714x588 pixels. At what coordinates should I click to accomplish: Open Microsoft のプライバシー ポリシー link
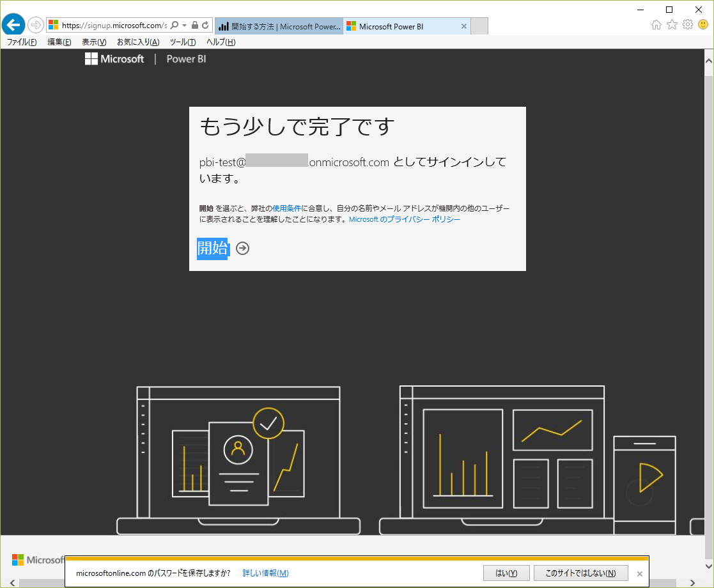405,219
